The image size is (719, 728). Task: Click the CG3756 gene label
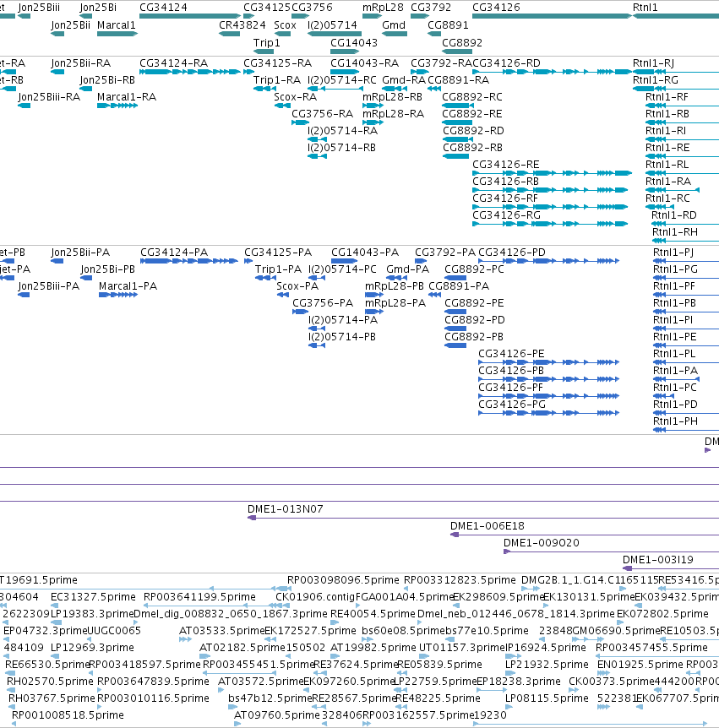coord(312,8)
